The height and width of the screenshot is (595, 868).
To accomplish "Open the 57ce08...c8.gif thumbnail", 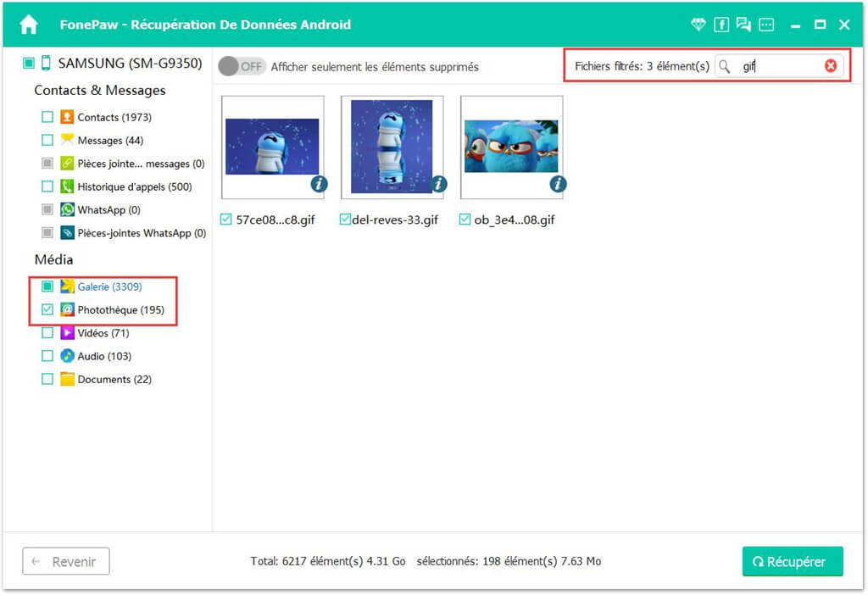I will point(272,147).
